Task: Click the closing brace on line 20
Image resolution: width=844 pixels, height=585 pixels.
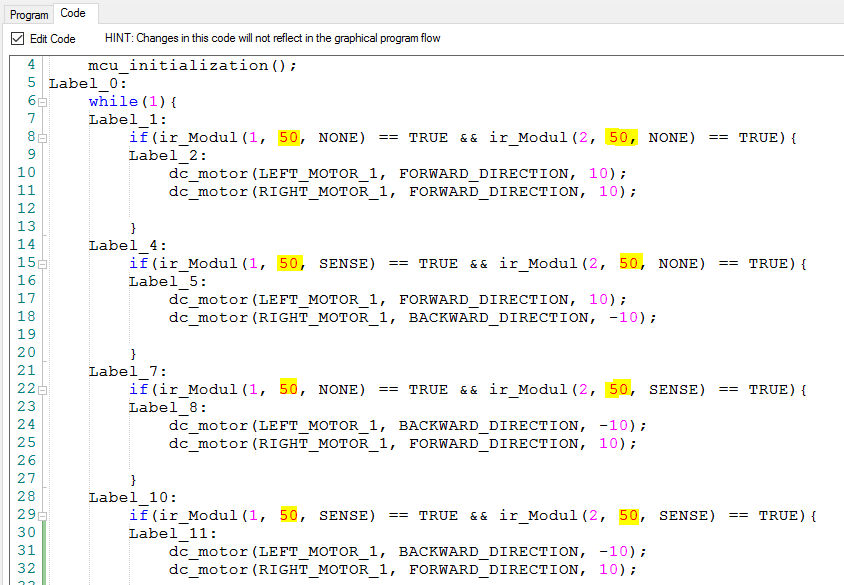Action: click(133, 354)
